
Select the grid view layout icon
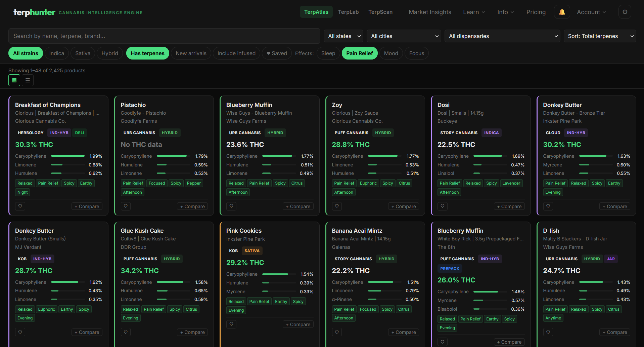[14, 80]
